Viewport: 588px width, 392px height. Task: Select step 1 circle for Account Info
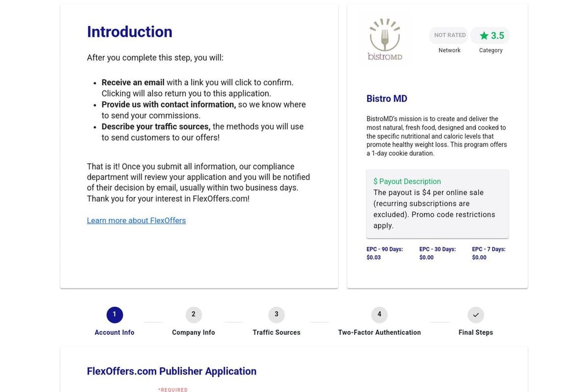(114, 314)
